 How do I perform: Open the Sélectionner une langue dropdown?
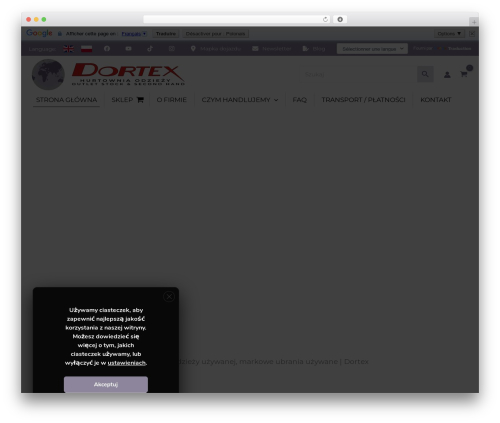tap(372, 49)
